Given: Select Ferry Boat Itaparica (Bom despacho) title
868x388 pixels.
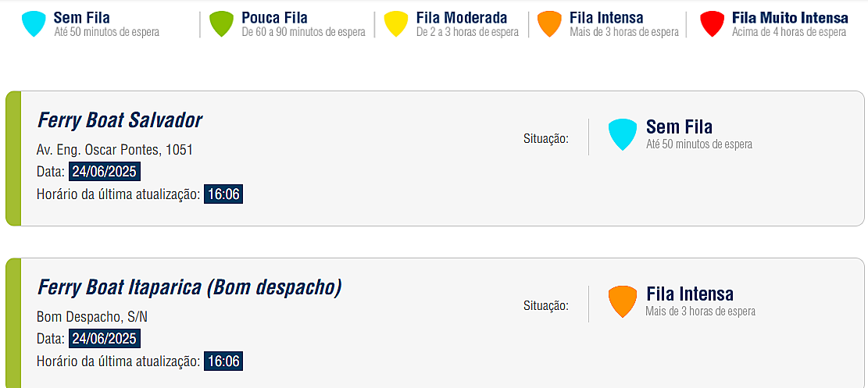Looking at the screenshot, I should click(x=189, y=287).
